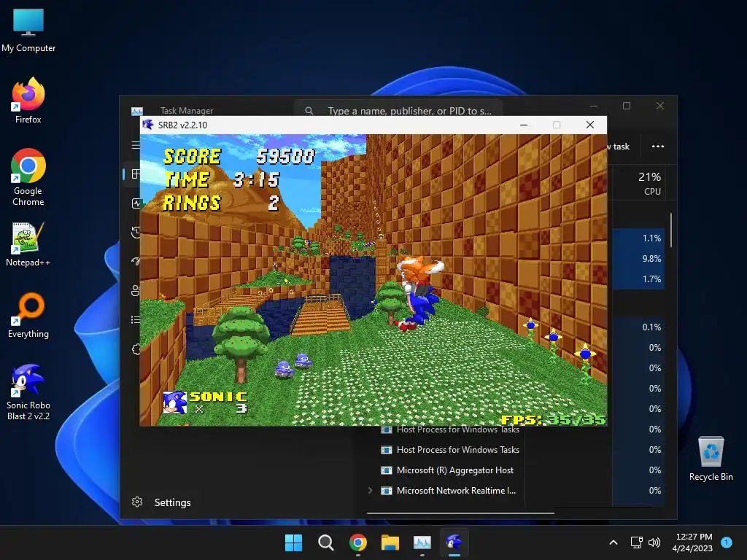Screen dimensions: 747x560
Task: Click the Settings gear in Task Manager
Action: [x=137, y=502]
